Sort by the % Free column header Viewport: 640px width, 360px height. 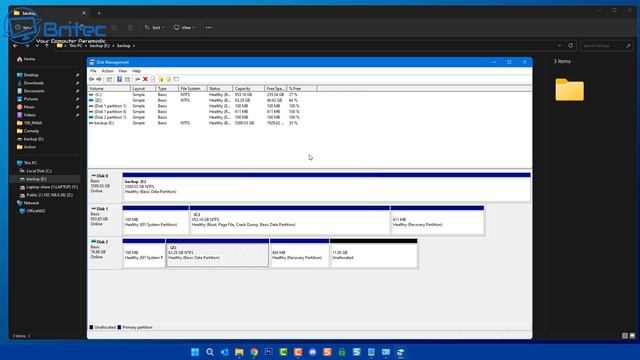(302, 89)
